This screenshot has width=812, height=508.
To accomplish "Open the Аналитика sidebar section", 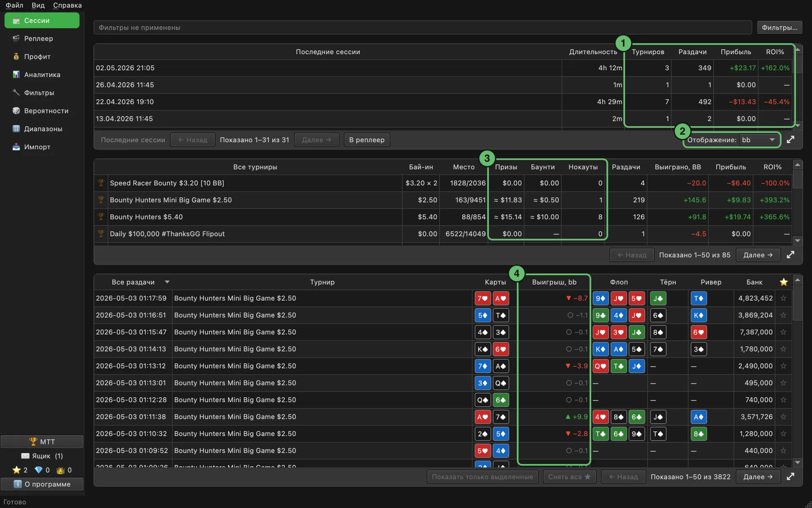I will [x=42, y=75].
